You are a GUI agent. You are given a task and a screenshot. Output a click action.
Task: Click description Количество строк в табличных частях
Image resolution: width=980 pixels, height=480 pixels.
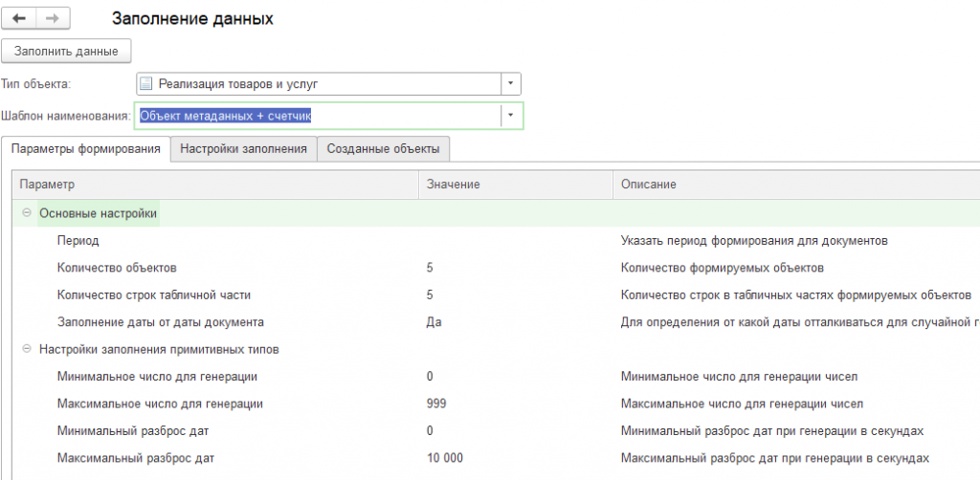[796, 295]
